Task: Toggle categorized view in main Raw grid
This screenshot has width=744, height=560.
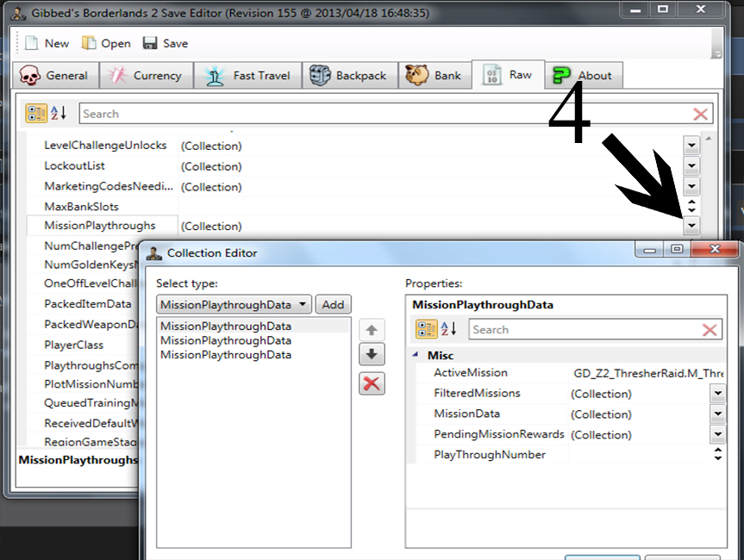Action: (x=36, y=114)
